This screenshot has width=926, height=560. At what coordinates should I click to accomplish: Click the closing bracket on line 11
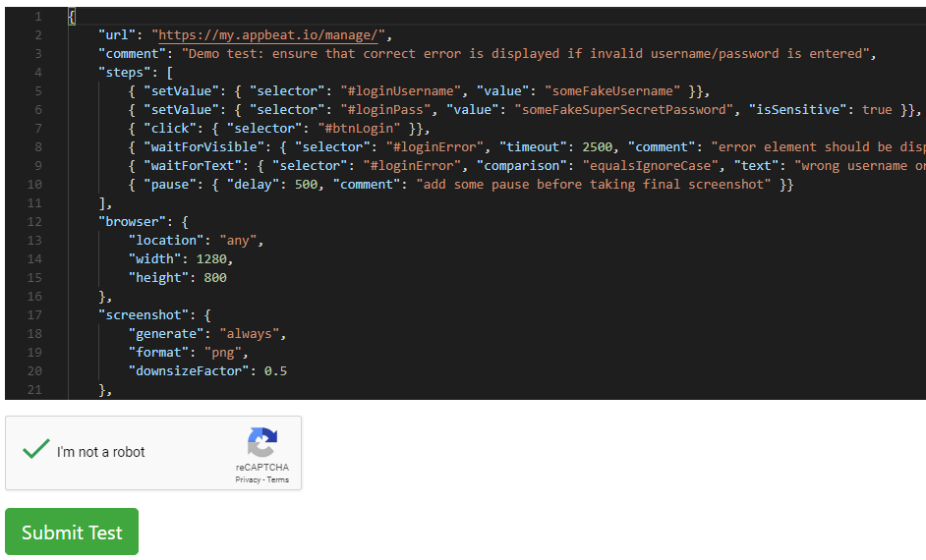102,203
